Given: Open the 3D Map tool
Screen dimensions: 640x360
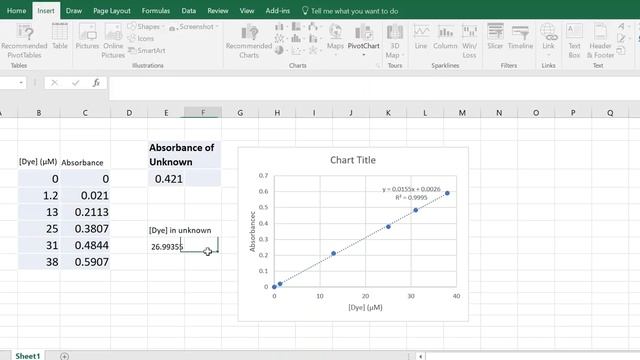Looking at the screenshot, I should click(394, 41).
